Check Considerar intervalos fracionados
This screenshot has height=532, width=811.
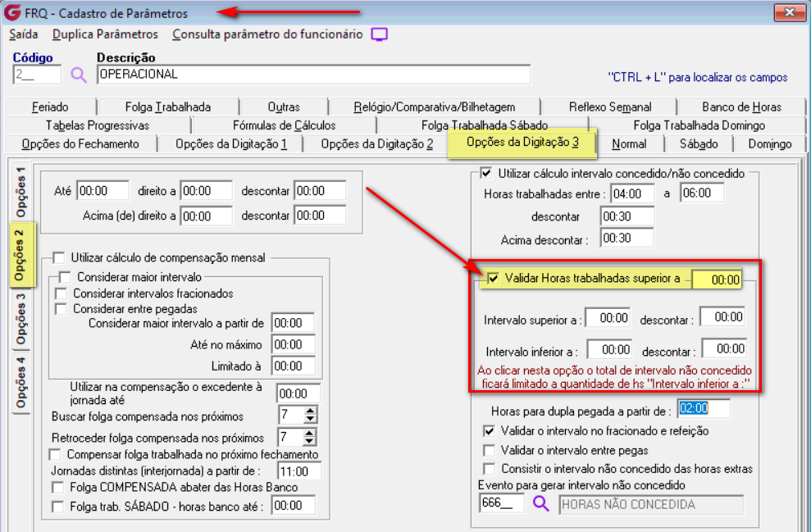61,293
